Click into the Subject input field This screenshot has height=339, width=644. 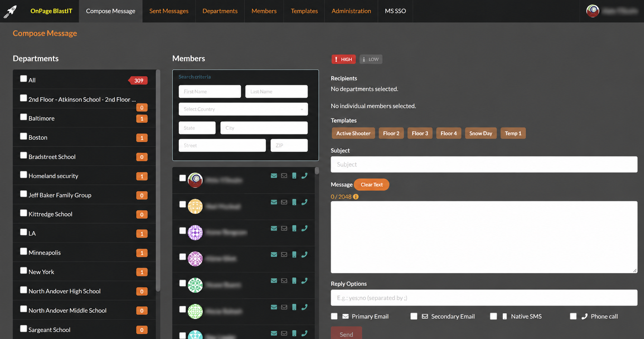tap(484, 164)
